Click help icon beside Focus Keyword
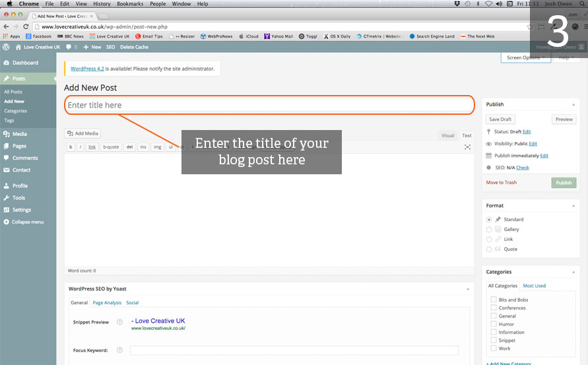The width and height of the screenshot is (588, 365). coord(119,350)
